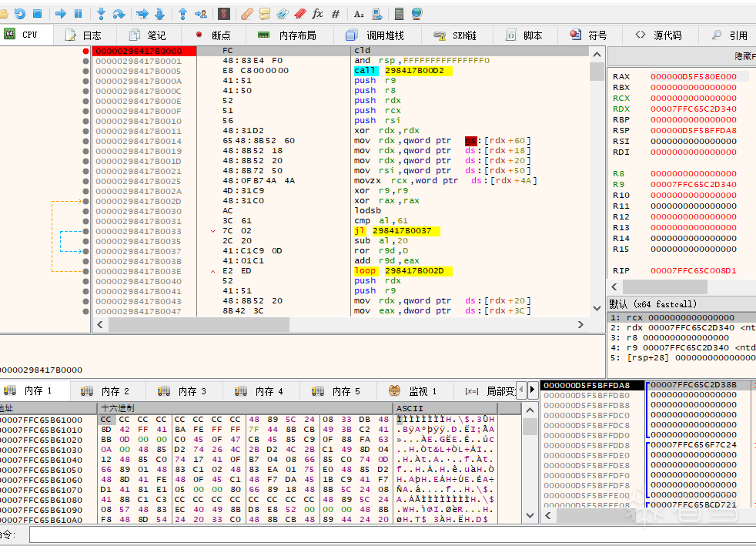Click the RAX register value
The width and height of the screenshot is (756, 546).
click(693, 77)
